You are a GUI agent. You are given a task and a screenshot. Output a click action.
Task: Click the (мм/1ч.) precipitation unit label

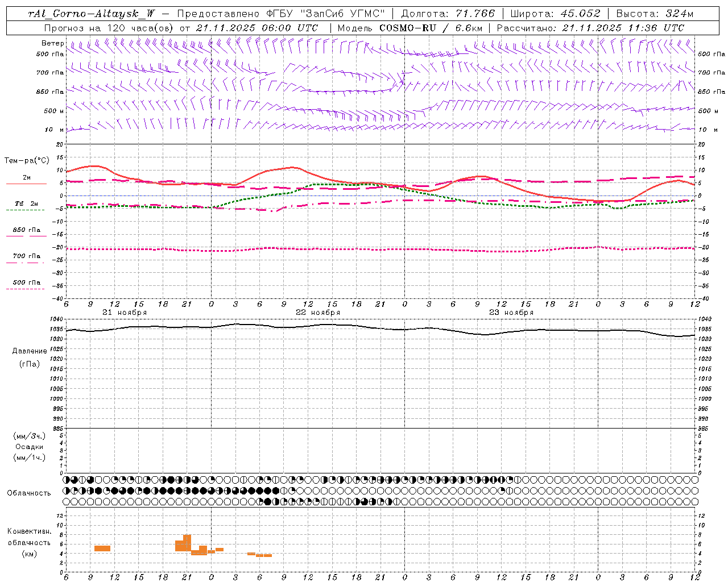click(29, 458)
